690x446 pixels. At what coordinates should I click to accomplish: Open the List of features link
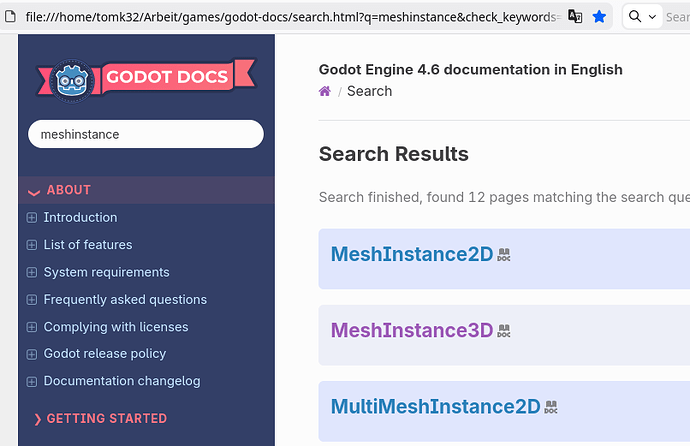(x=88, y=245)
